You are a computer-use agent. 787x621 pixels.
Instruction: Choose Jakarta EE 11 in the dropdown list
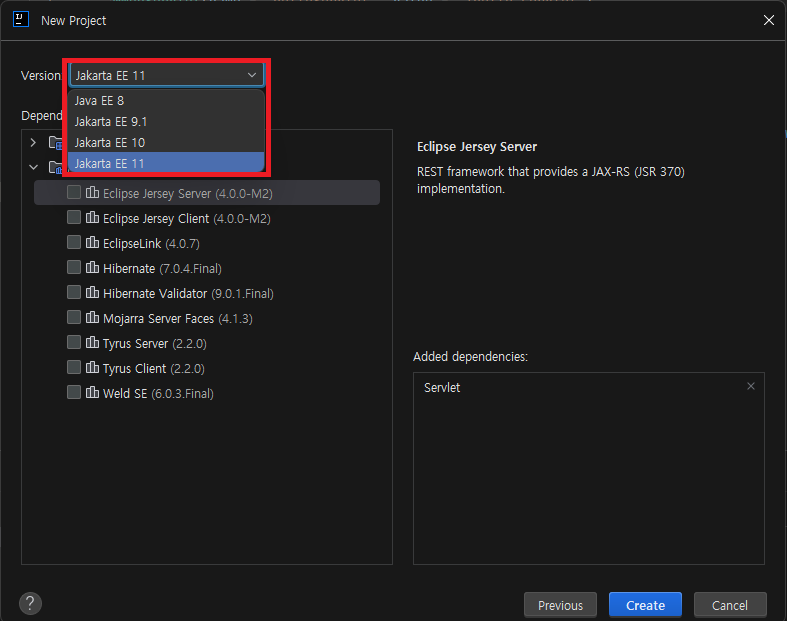coord(166,163)
